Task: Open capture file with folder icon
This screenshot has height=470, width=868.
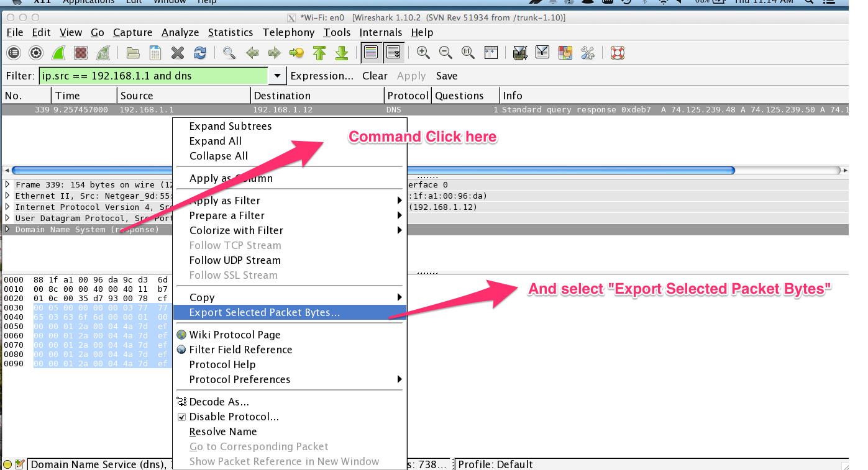Action: point(133,53)
